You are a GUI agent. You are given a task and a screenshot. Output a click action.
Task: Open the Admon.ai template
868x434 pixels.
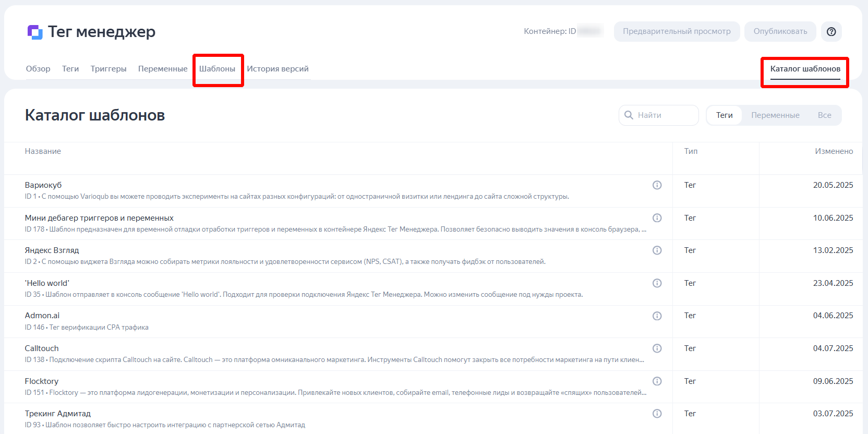click(42, 316)
